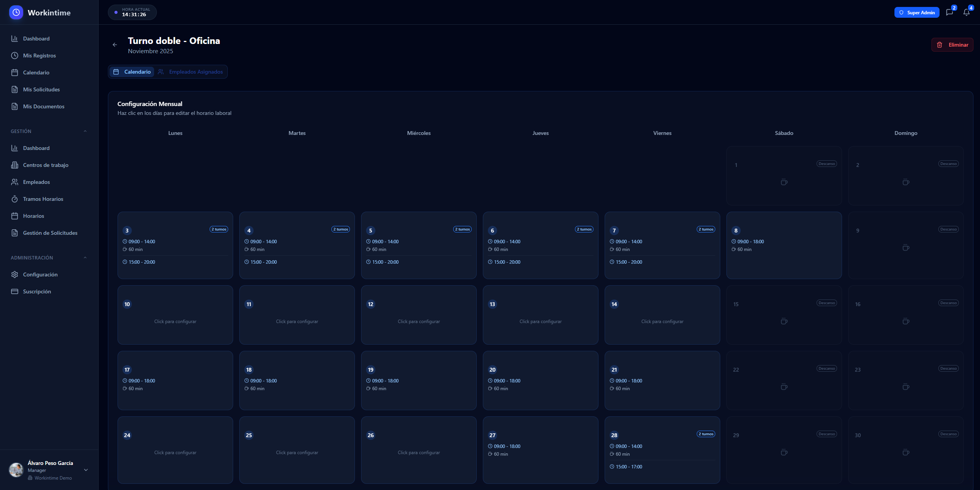
Task: Click the back arrow beside the schedule title
Action: point(115,45)
